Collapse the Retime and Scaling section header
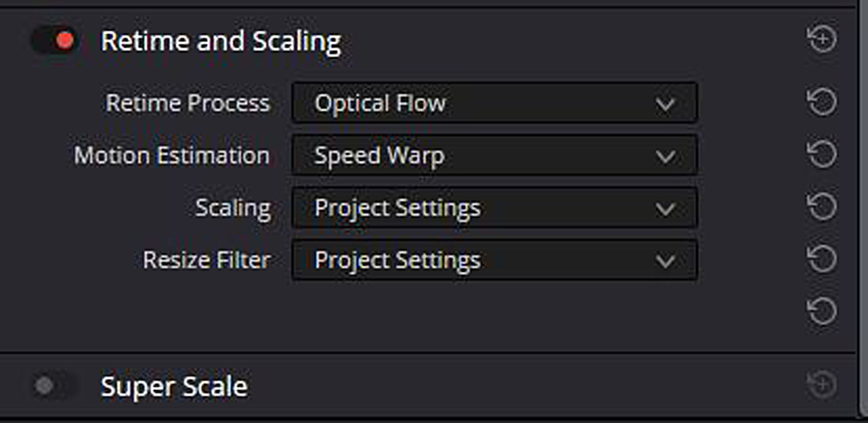868x423 pixels. 221,41
